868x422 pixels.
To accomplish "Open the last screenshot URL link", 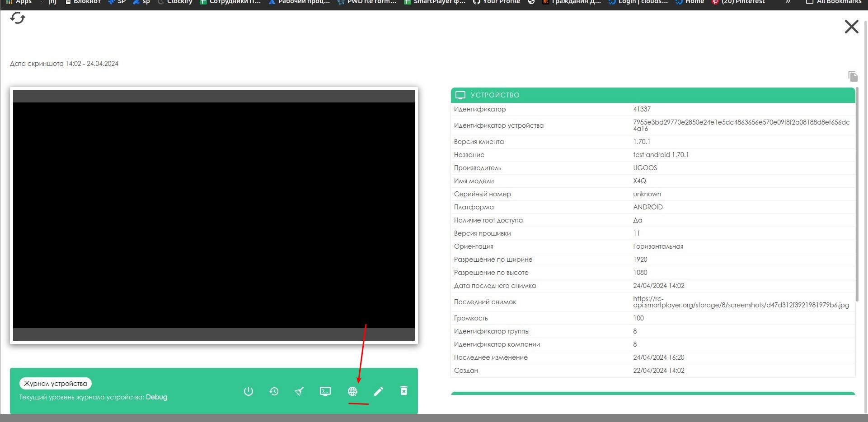I will pyautogui.click(x=741, y=302).
